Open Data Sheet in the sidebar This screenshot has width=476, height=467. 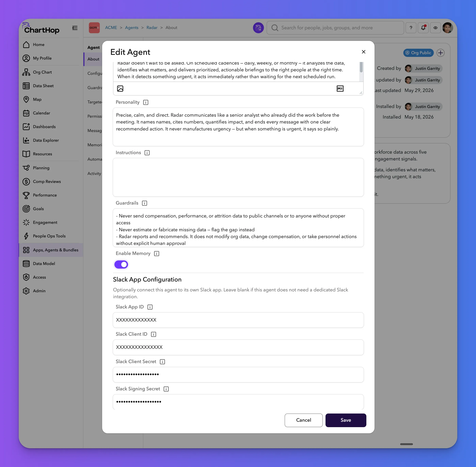tap(51, 86)
